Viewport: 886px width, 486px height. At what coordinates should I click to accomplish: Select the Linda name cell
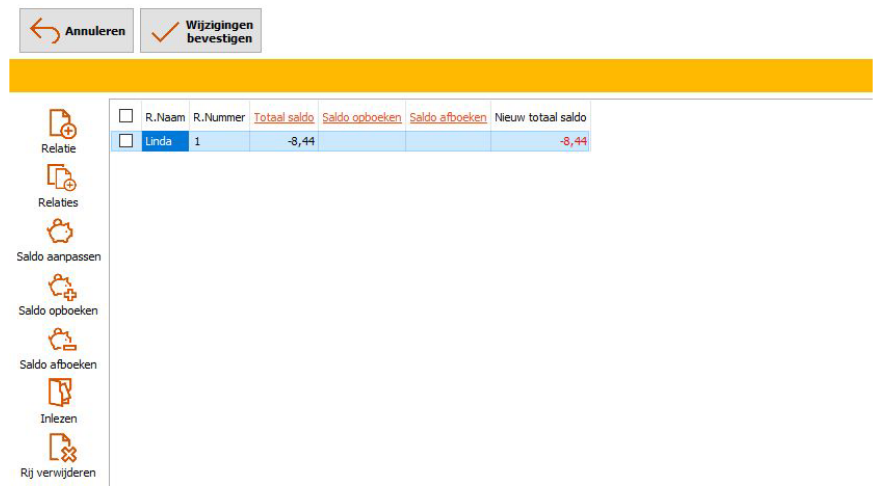164,141
